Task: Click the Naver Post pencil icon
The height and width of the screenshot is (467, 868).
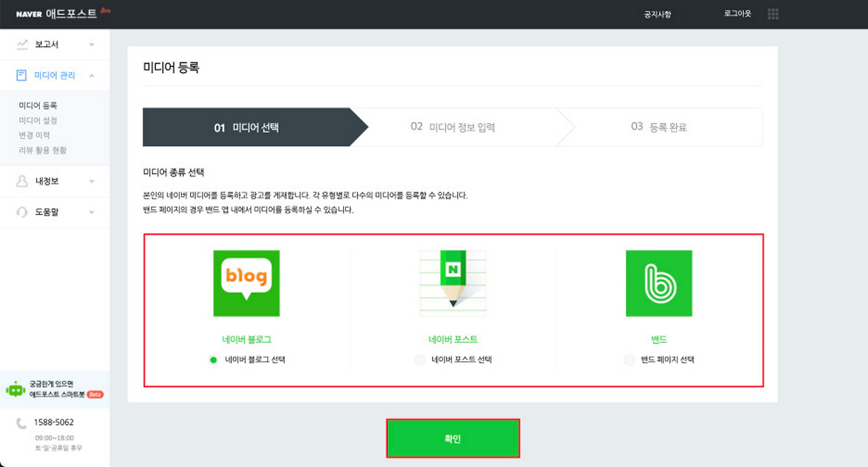Action: point(453,283)
